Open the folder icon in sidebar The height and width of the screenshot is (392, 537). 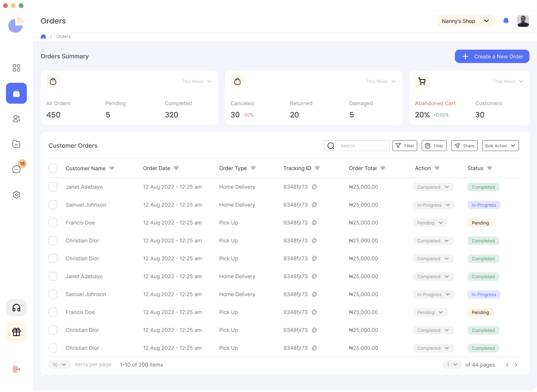tap(16, 144)
